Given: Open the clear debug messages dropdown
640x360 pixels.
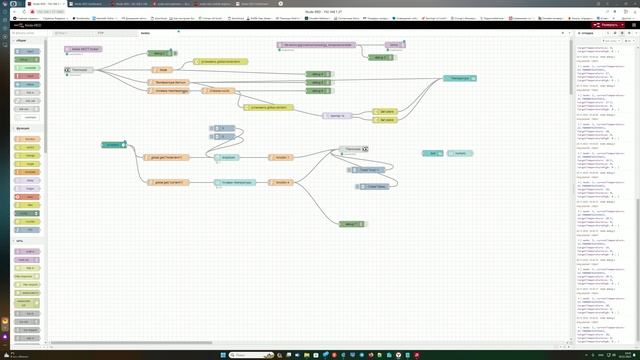Looking at the screenshot, I should point(628,41).
